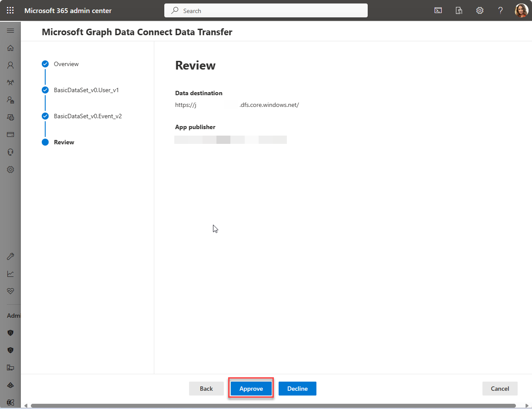The image size is (532, 409).
Task: Open Users section from the sidebar
Action: coord(10,65)
